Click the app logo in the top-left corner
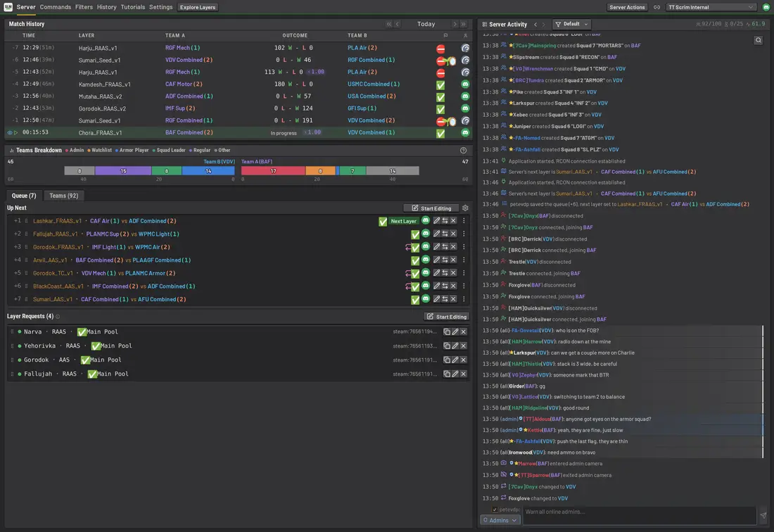 [x=8, y=7]
